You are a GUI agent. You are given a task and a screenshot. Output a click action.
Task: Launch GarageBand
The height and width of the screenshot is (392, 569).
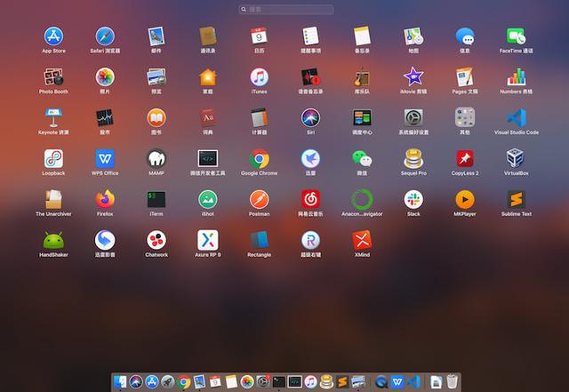click(x=362, y=77)
